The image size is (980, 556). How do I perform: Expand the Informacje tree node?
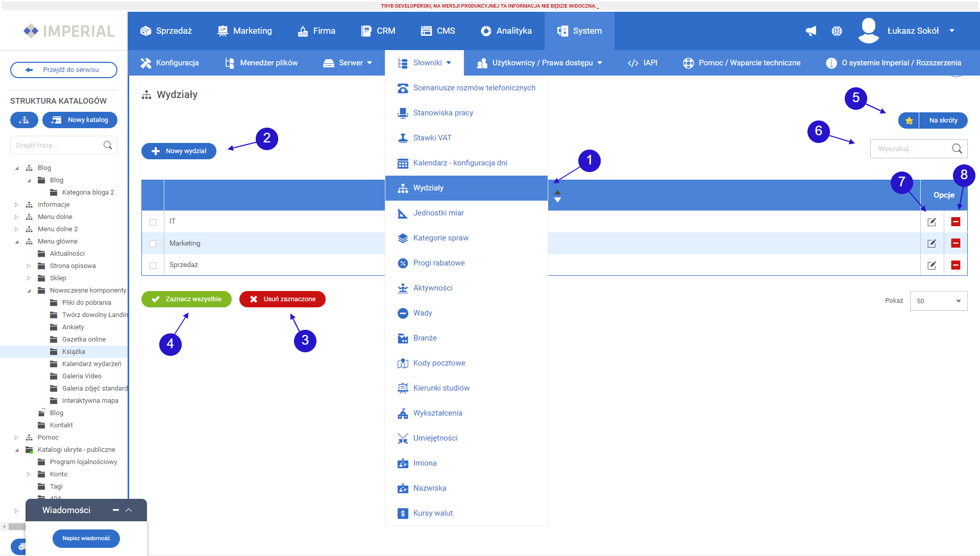pos(16,205)
